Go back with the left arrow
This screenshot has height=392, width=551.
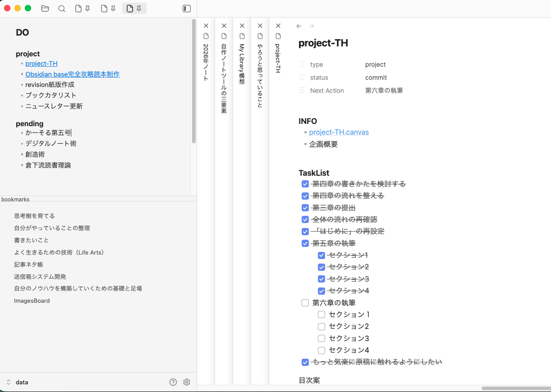299,26
